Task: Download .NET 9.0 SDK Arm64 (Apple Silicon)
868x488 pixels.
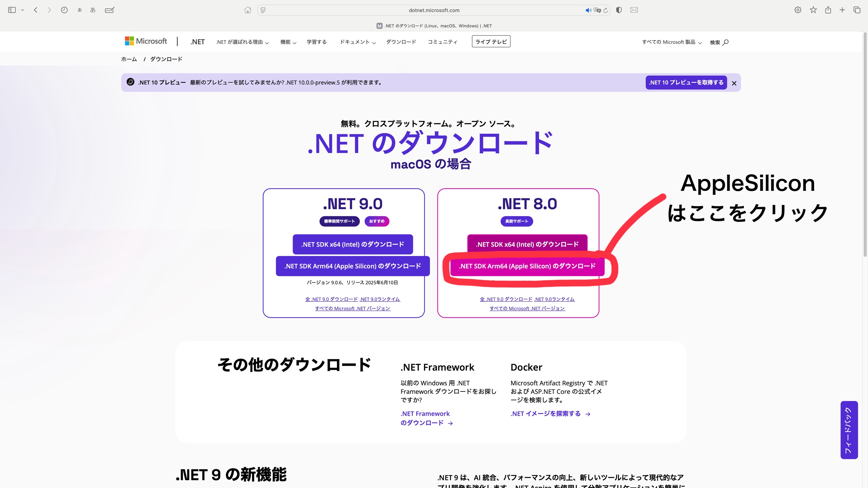Action: click(352, 266)
